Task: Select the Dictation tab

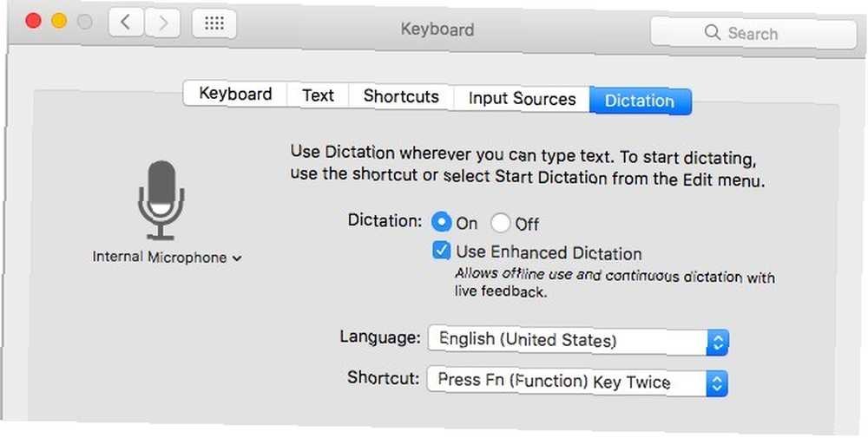Action: 640,101
